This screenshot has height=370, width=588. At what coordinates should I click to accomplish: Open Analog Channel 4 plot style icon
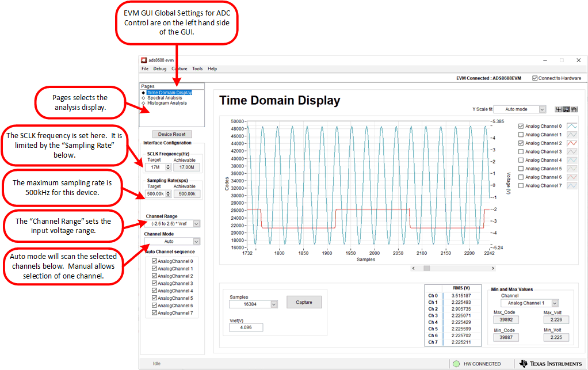click(572, 160)
